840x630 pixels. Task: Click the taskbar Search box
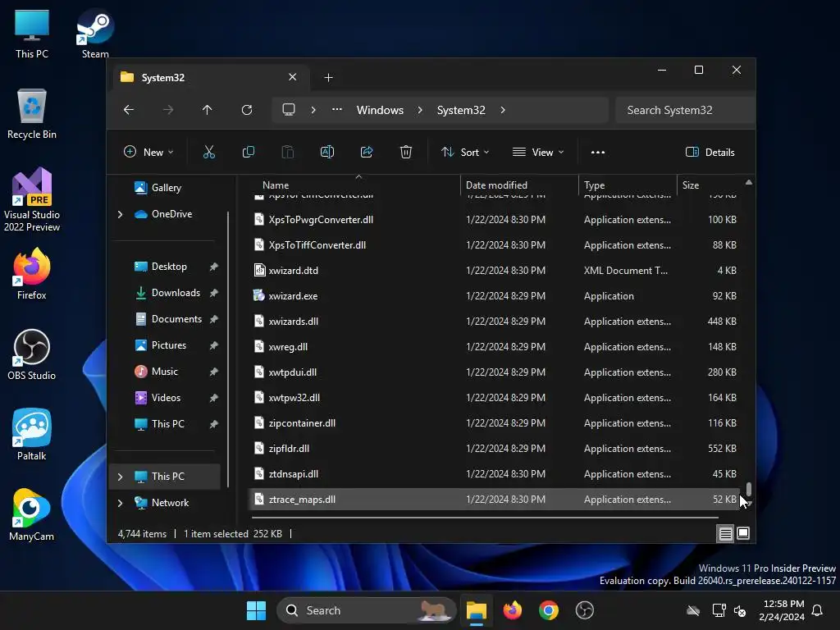pos(366,610)
